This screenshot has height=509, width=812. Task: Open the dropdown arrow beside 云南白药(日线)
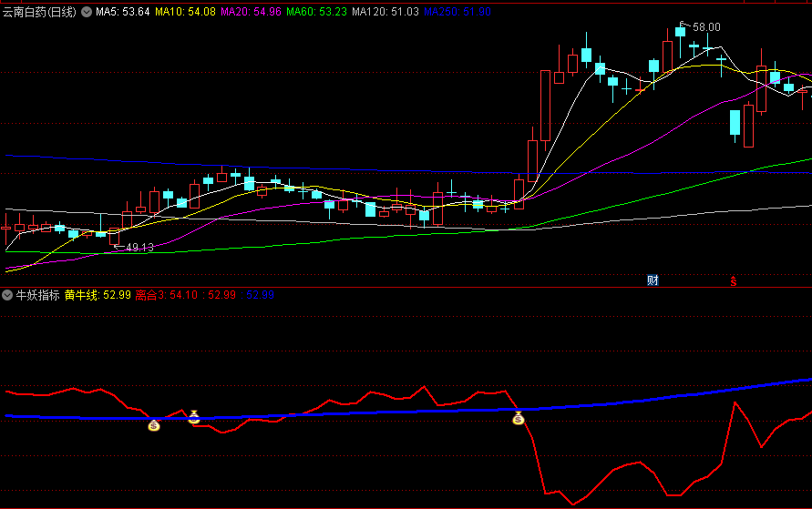[87, 12]
